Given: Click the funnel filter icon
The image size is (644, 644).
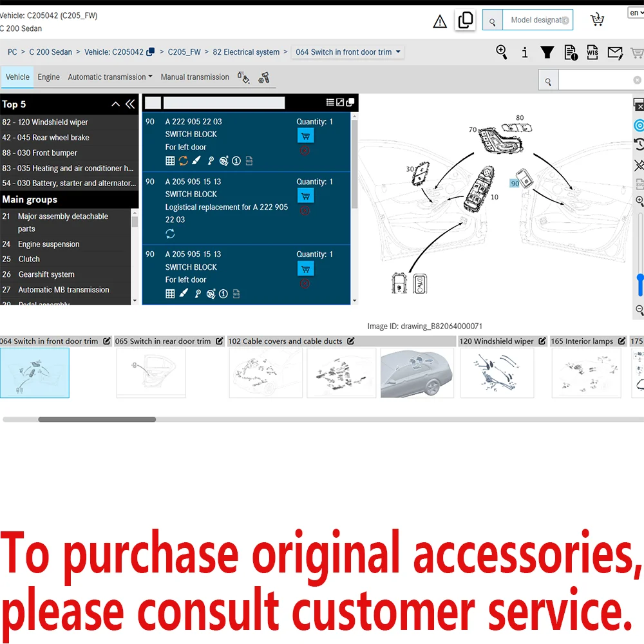Looking at the screenshot, I should pos(547,52).
